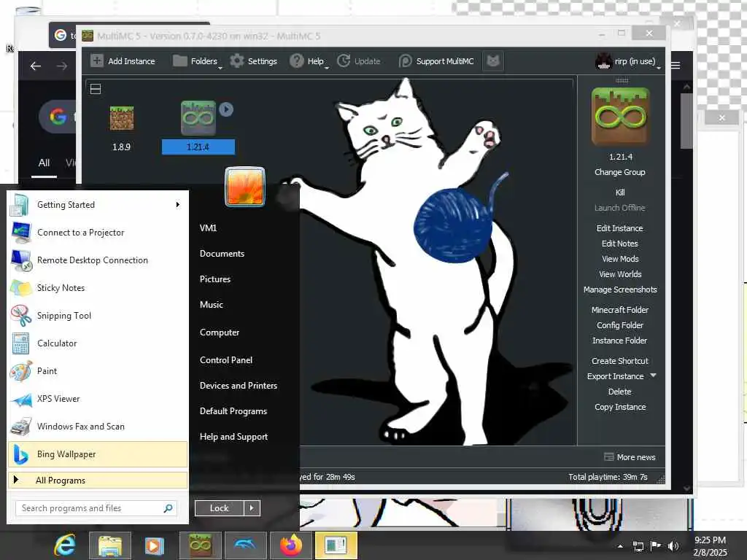Screen dimensions: 747x560
Task: Open Windows Fax and Scan
Action: (x=98, y=426)
